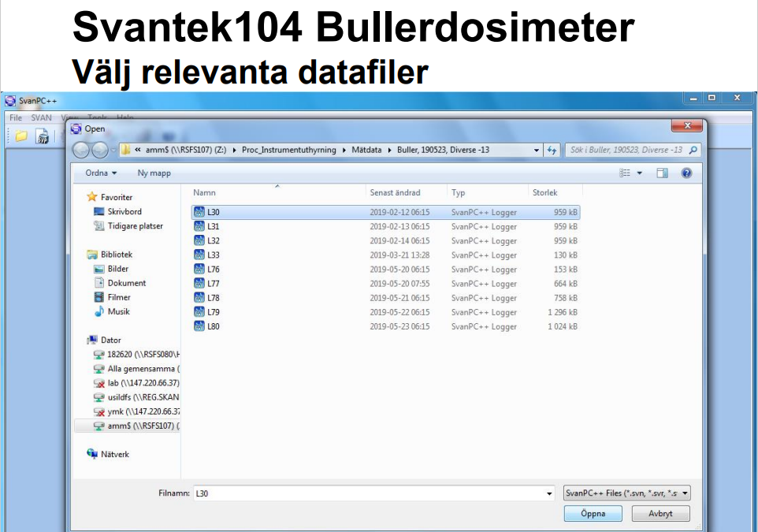
Task: Select the L77 file icon
Action: tap(199, 283)
